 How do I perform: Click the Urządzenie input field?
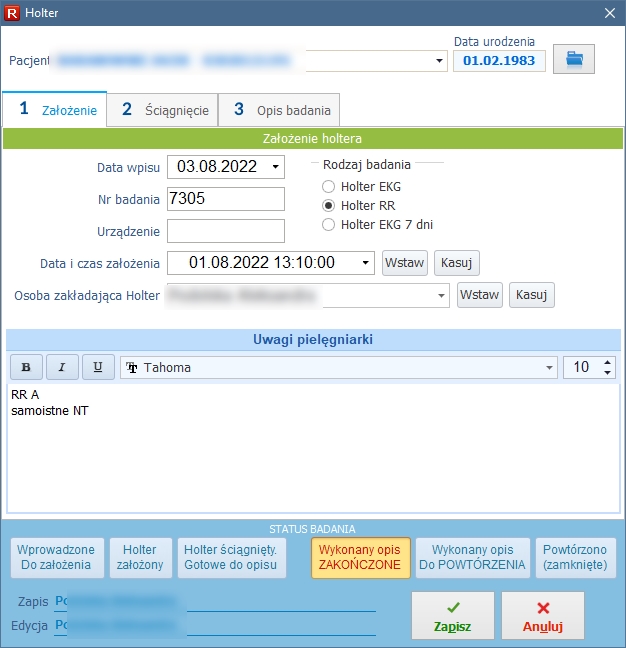click(226, 231)
